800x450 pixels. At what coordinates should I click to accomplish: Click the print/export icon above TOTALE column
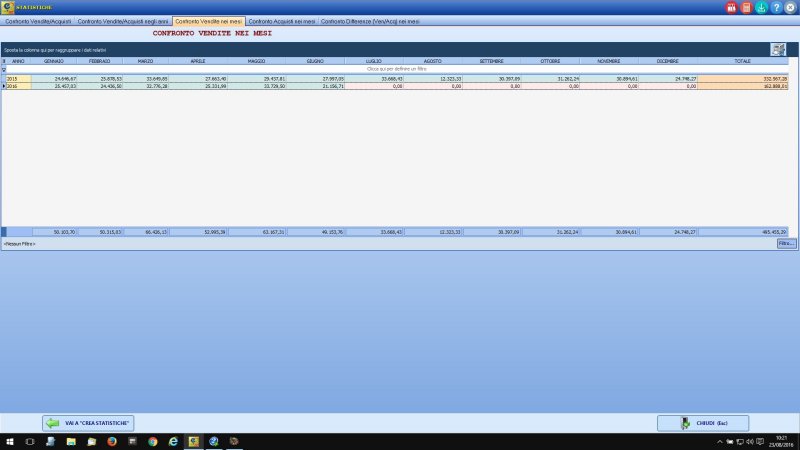777,49
